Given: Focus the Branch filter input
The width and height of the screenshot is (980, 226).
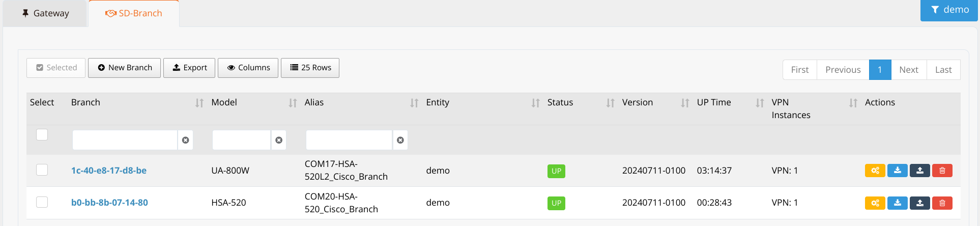Looking at the screenshot, I should pos(125,140).
